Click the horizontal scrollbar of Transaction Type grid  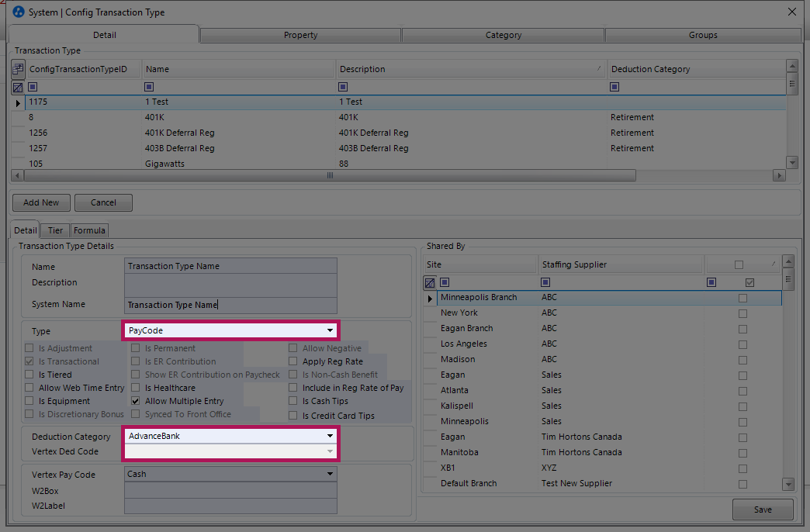(x=330, y=175)
